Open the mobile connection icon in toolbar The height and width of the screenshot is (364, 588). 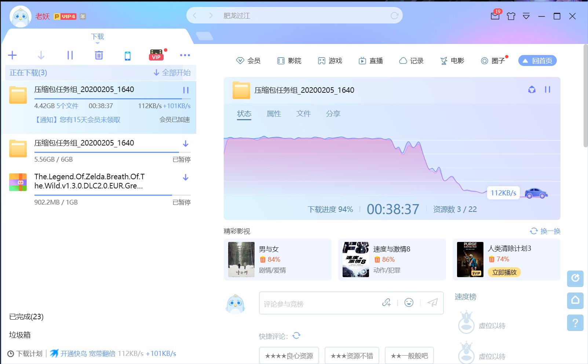point(127,55)
